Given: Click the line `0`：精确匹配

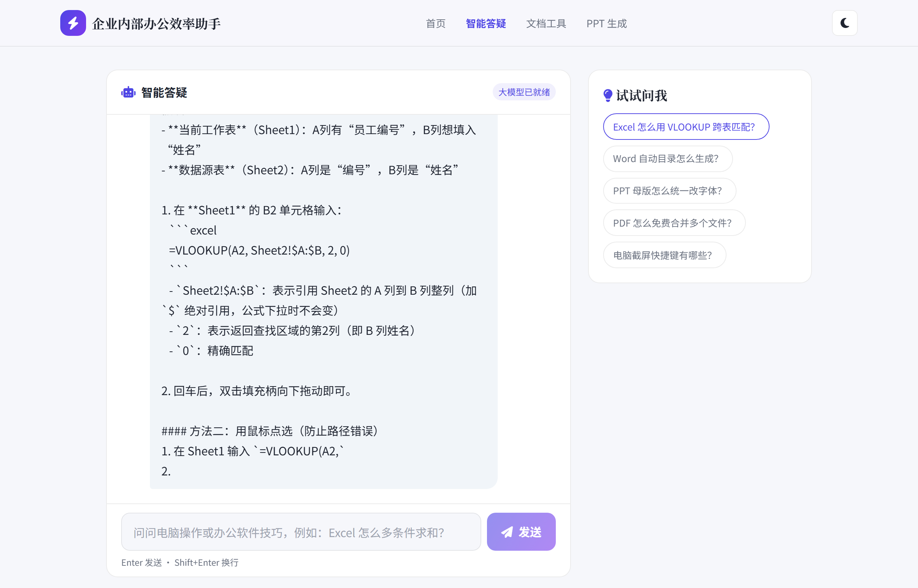Looking at the screenshot, I should coord(211,351).
